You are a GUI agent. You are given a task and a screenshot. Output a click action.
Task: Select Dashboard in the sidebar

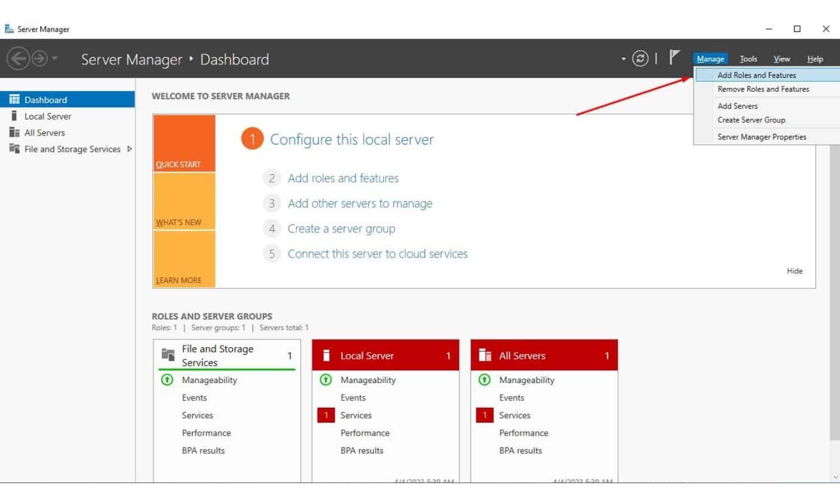click(67, 100)
